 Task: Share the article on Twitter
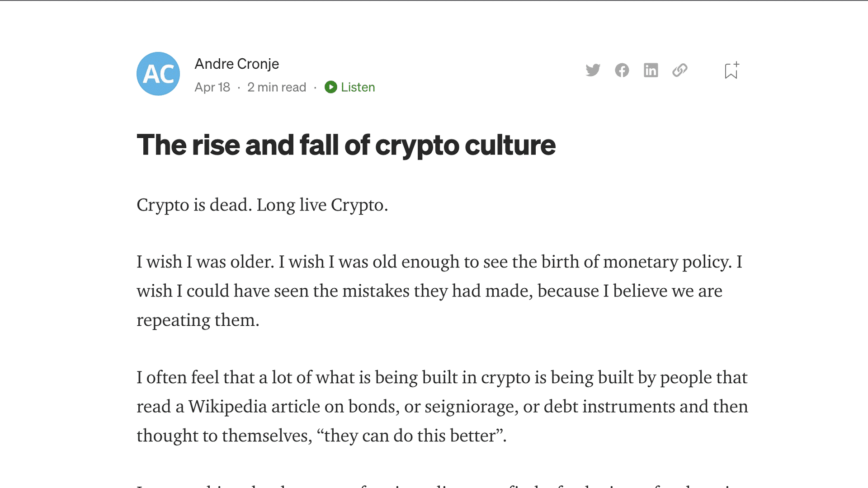(593, 70)
